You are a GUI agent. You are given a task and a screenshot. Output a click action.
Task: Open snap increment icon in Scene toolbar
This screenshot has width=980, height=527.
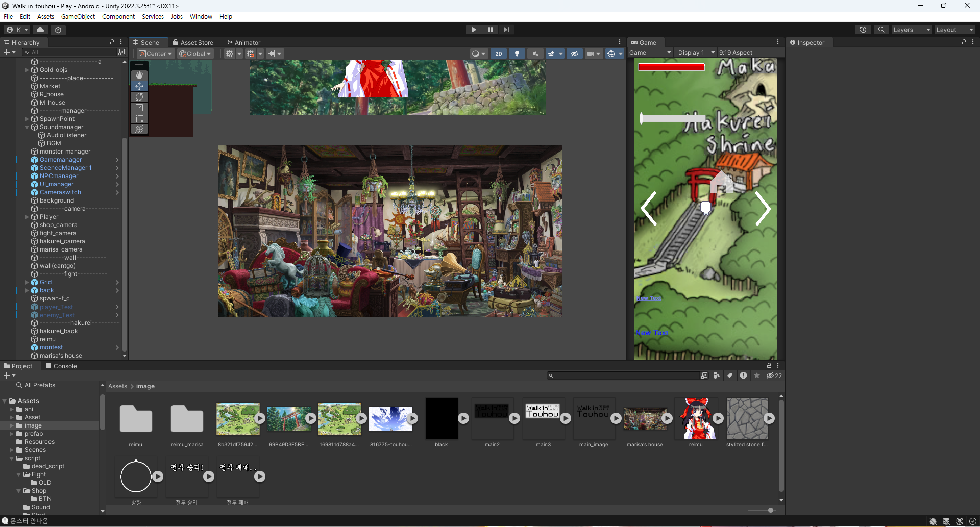250,54
